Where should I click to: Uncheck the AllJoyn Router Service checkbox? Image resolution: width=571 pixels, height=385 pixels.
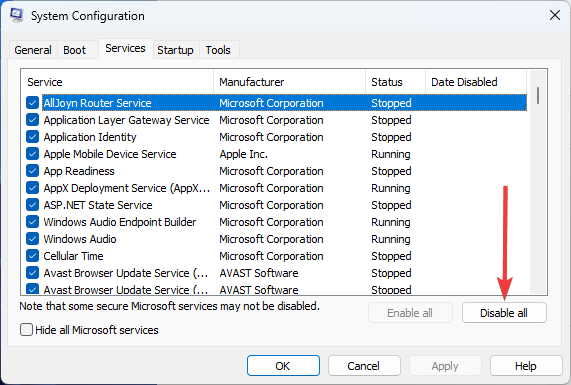pos(32,103)
